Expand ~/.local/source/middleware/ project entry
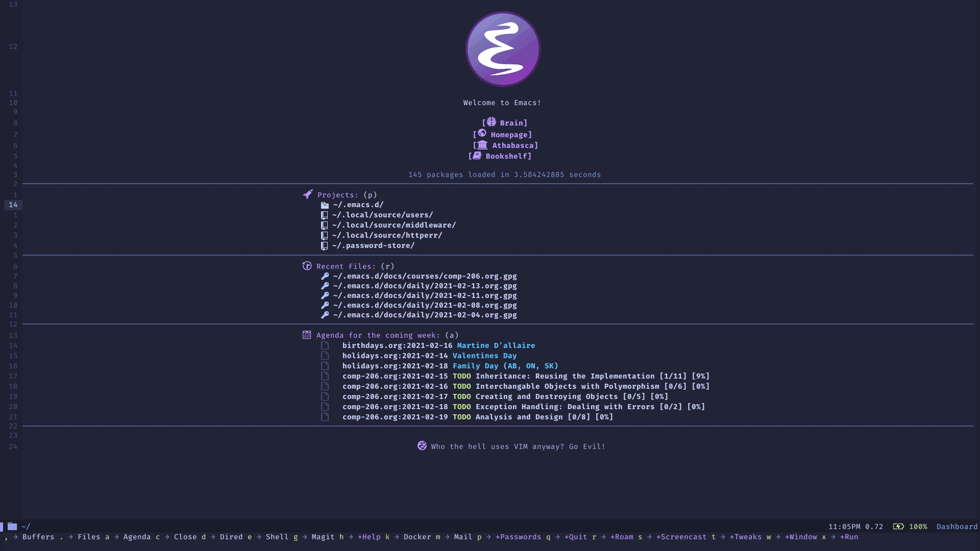This screenshot has height=551, width=980. (x=394, y=224)
